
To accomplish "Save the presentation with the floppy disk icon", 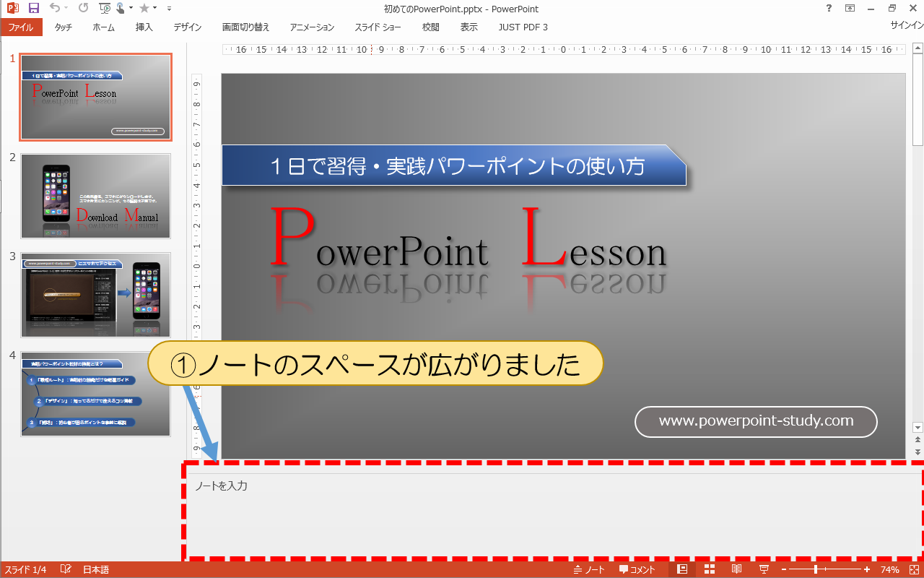I will coord(33,9).
